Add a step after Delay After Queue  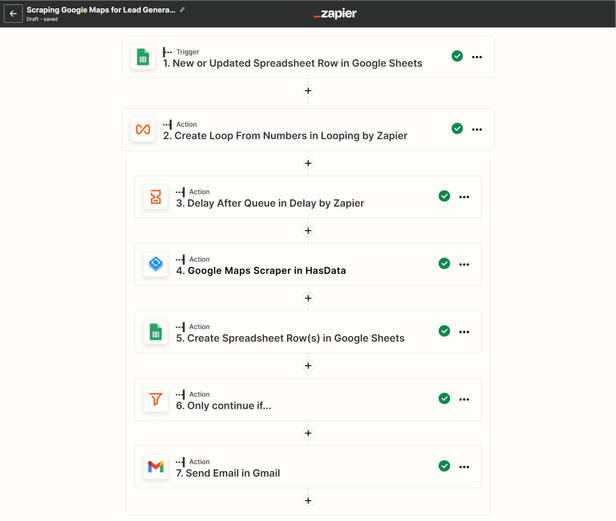308,230
